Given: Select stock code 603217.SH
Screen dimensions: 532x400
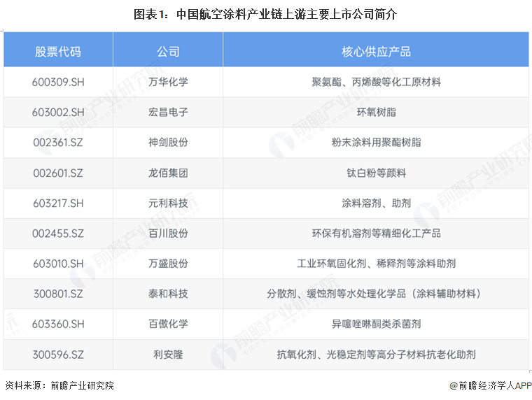Looking at the screenshot, I should click(x=58, y=203).
